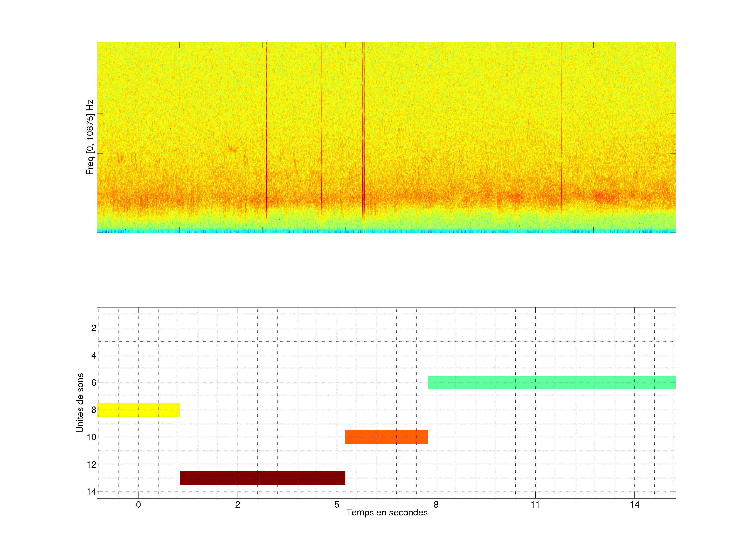Click the y-axis tick label 2
The width and height of the screenshot is (747, 560).
point(94,328)
